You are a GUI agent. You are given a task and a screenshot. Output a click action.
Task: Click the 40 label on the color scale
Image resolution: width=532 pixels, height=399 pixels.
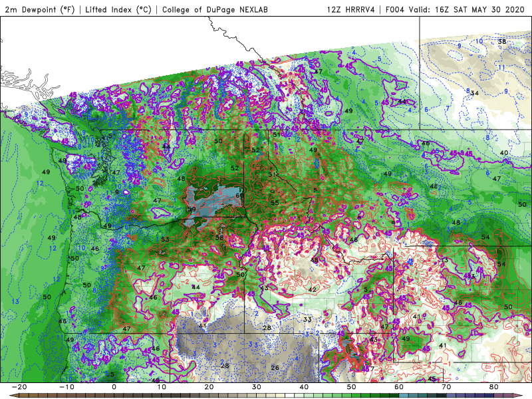coord(304,387)
